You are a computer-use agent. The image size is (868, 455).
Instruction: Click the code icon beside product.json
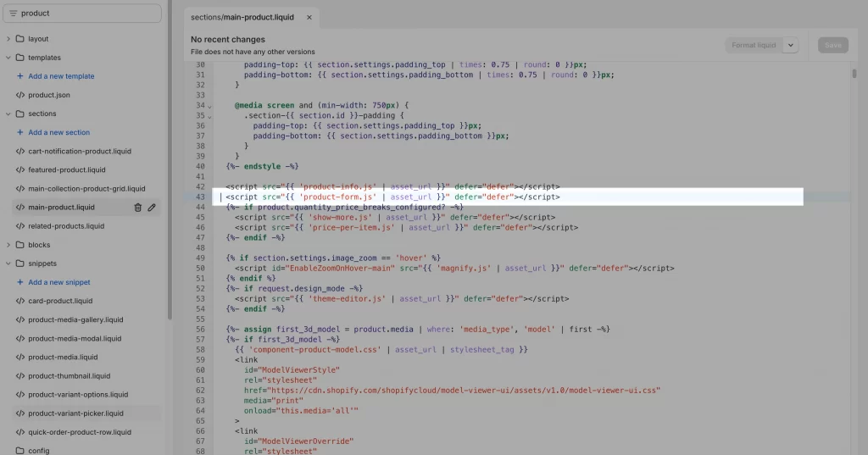point(20,95)
